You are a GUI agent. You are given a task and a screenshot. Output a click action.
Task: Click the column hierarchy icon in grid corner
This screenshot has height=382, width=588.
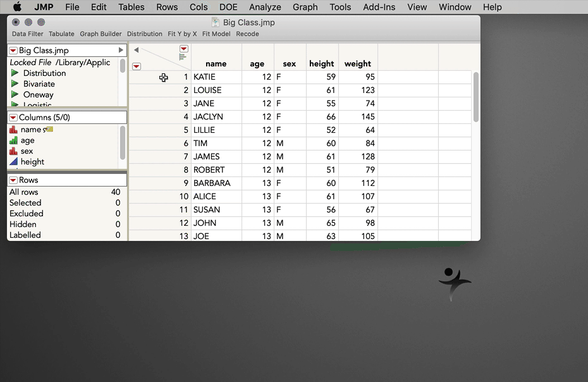pos(183,57)
